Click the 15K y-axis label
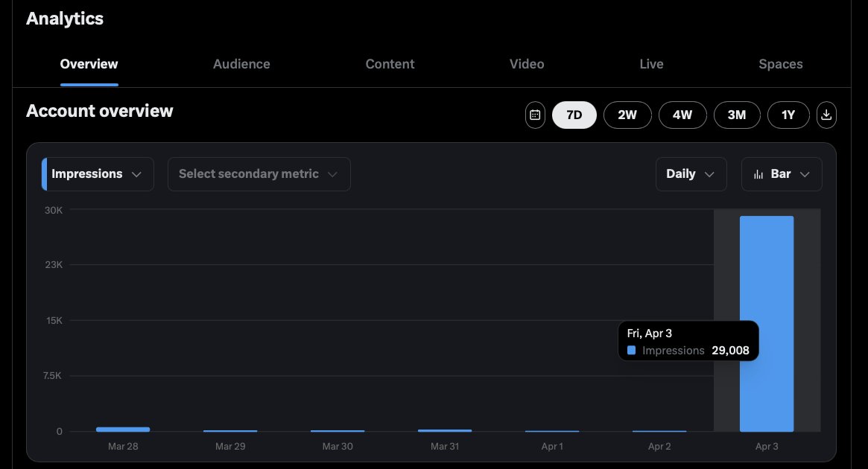868x469 pixels. coord(54,321)
